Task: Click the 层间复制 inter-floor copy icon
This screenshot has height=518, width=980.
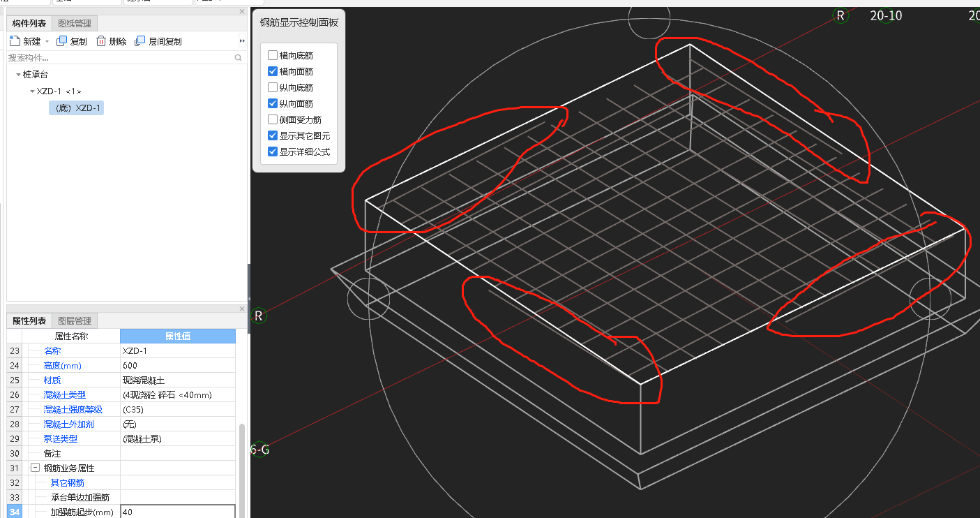Action: pyautogui.click(x=140, y=41)
